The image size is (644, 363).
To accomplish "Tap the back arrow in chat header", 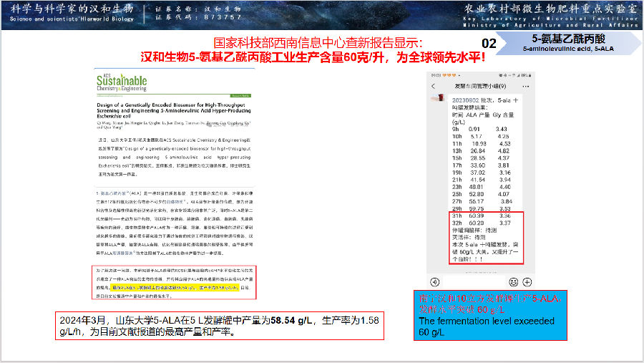I will (x=434, y=86).
